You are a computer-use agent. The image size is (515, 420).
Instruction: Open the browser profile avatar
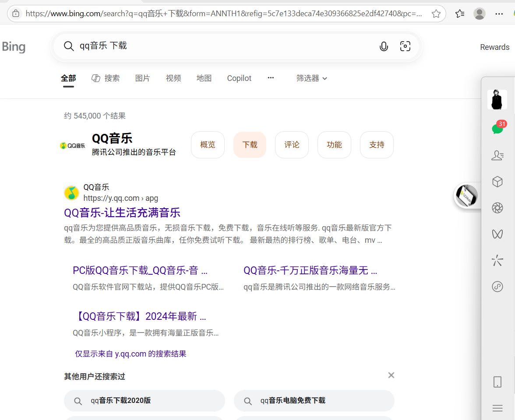[480, 14]
